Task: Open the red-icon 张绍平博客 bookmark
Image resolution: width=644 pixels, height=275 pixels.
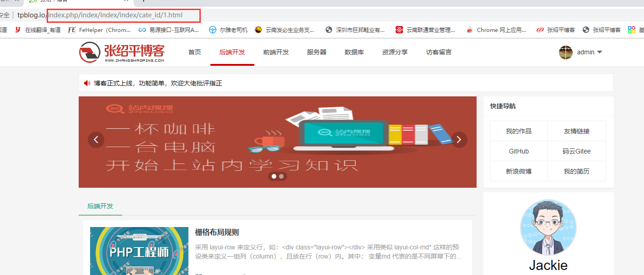Action: (x=556, y=30)
